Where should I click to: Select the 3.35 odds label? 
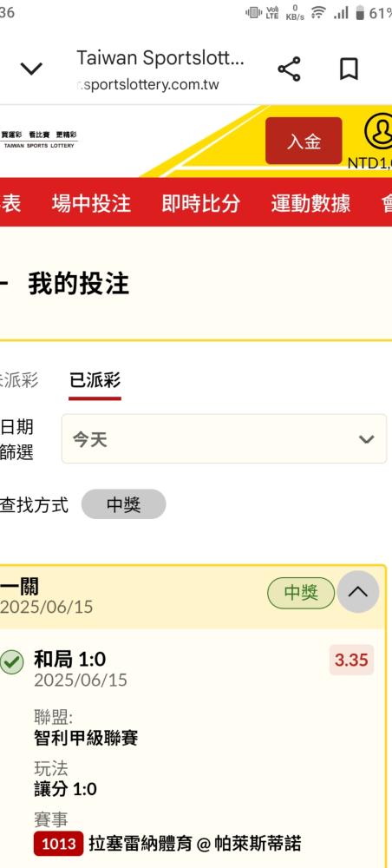click(351, 660)
